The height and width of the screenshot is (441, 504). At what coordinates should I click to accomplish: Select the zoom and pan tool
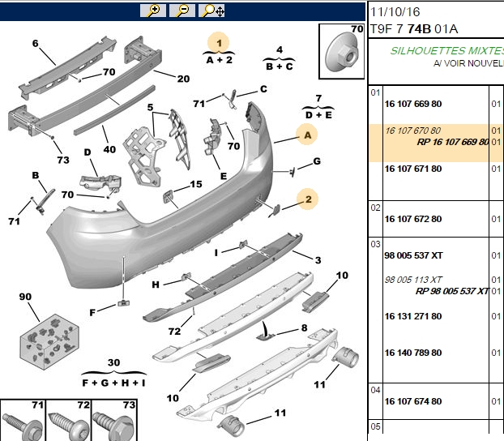coord(211,11)
